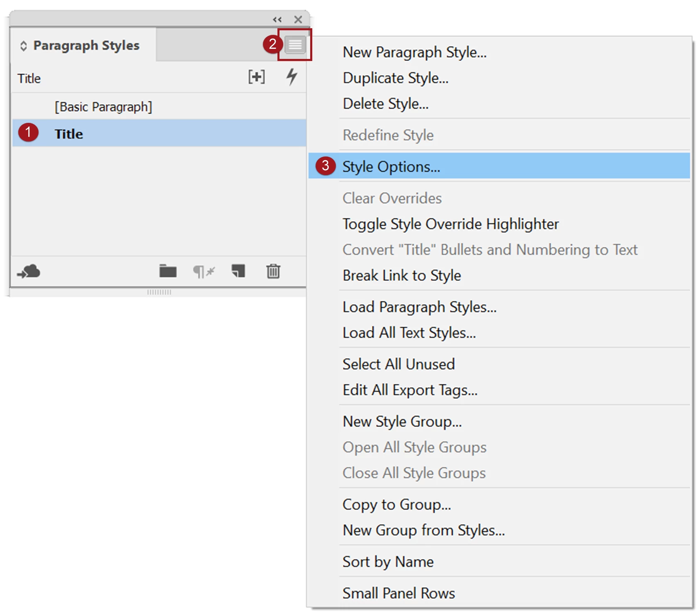Image resolution: width=700 pixels, height=615 pixels.
Task: Collapse panel with double-arrow icon
Action: [x=277, y=20]
